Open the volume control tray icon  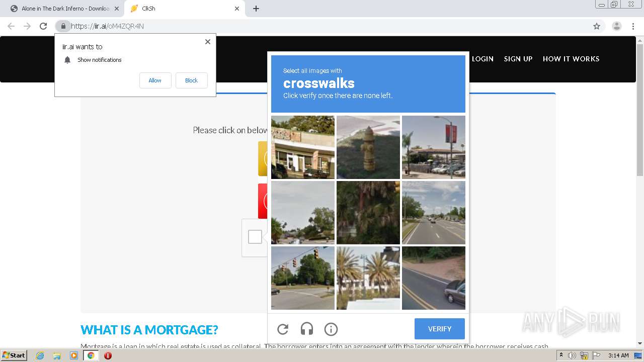tap(572, 355)
